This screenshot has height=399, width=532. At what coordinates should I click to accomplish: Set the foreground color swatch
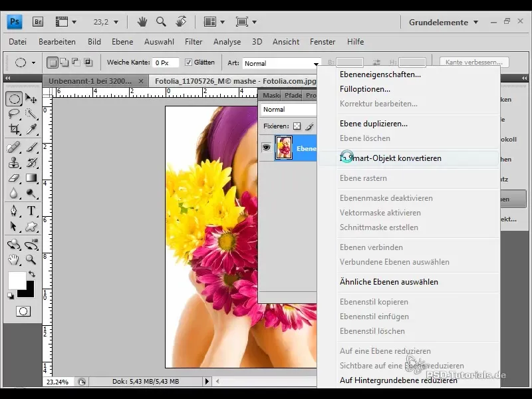pyautogui.click(x=17, y=280)
